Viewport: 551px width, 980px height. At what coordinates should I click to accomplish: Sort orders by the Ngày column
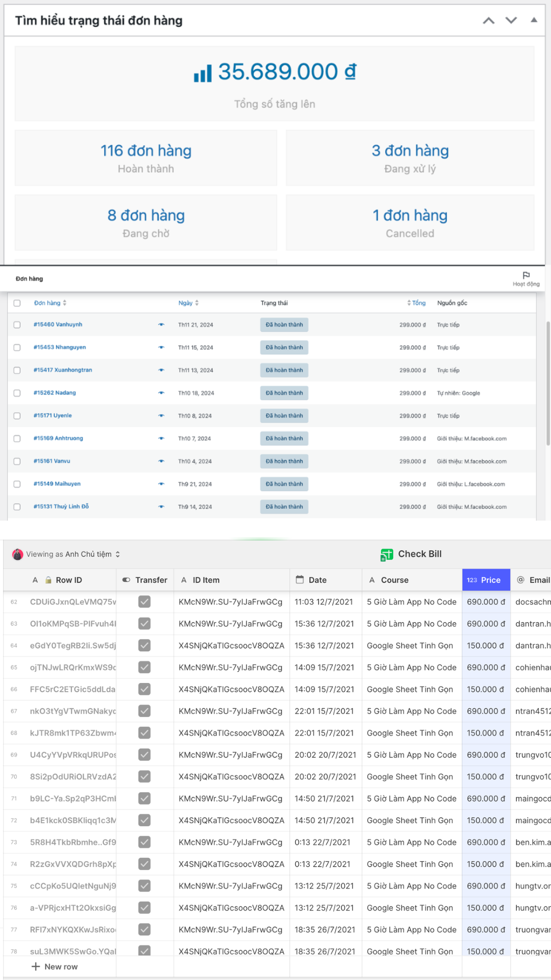coord(188,303)
